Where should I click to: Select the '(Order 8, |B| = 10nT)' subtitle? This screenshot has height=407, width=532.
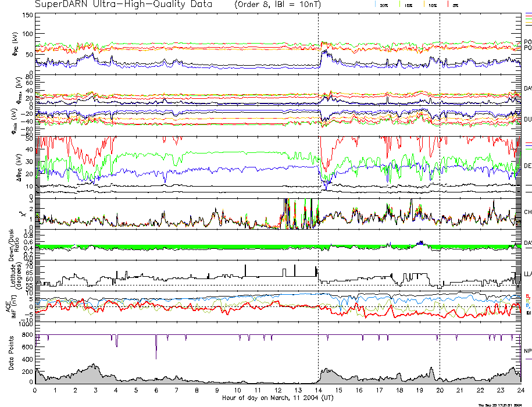277,5
